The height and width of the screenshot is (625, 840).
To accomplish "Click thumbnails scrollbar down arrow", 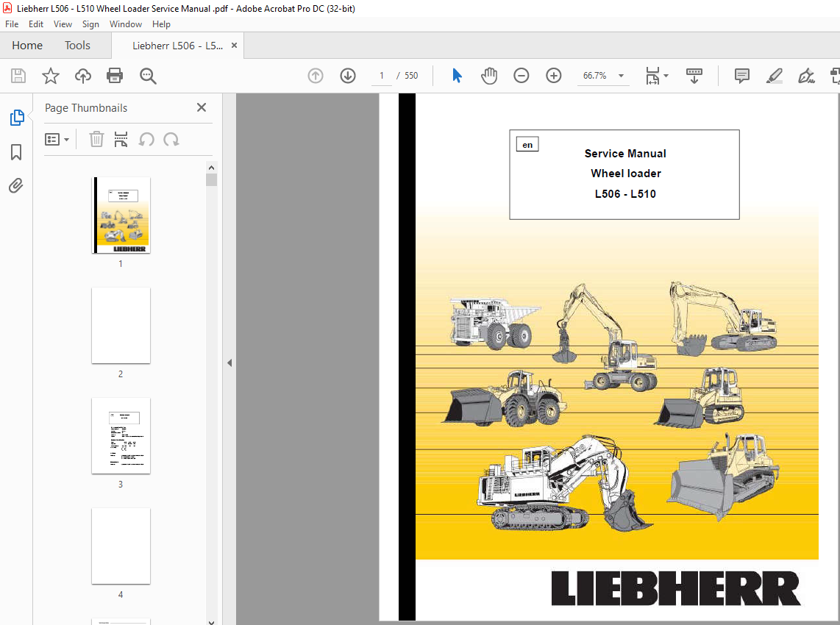I will coord(212,621).
